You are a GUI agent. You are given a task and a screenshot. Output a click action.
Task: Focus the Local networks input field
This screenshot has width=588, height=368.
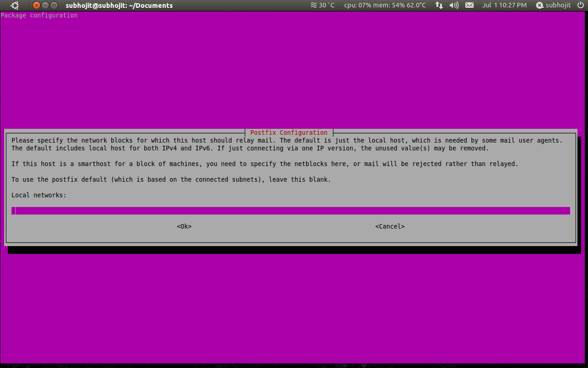[290, 211]
